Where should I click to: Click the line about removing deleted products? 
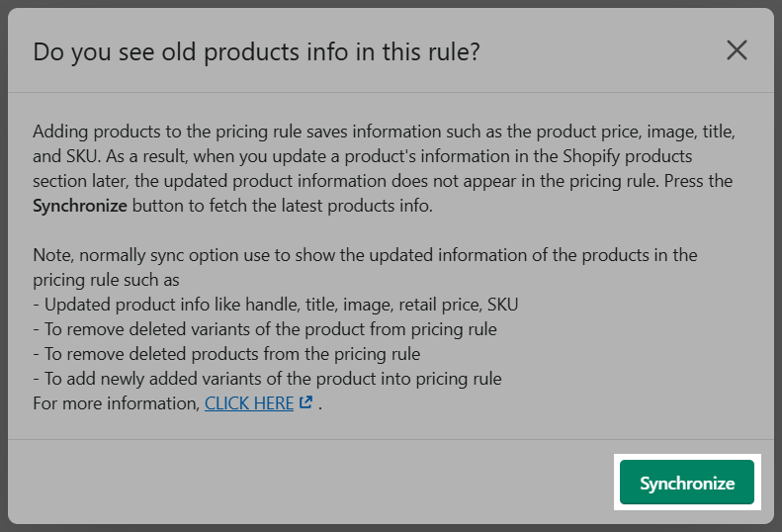click(x=226, y=354)
